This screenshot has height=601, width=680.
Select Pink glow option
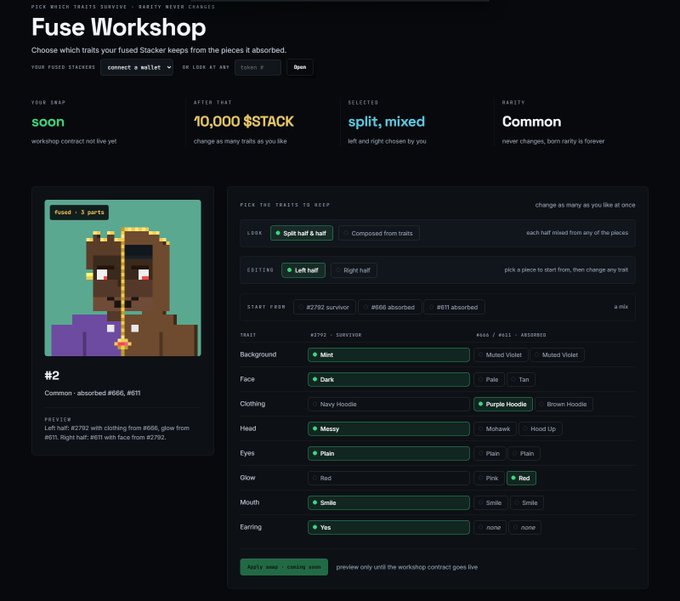point(489,478)
